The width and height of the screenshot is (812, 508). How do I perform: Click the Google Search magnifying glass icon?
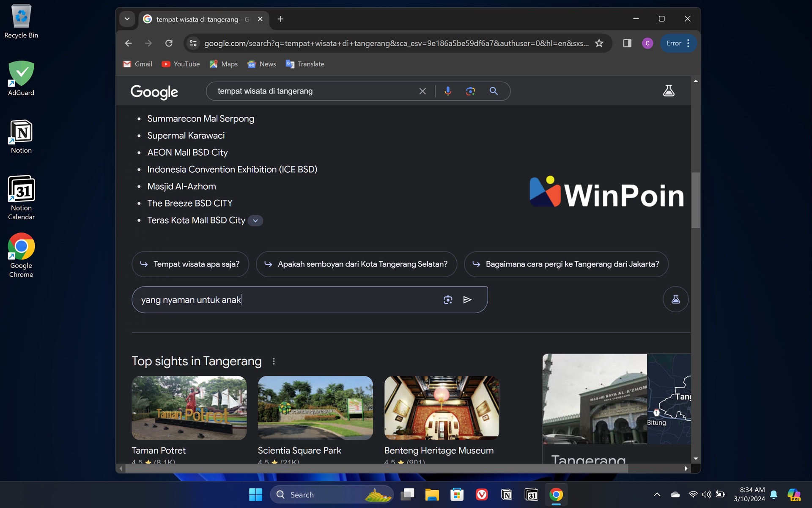[x=494, y=91]
